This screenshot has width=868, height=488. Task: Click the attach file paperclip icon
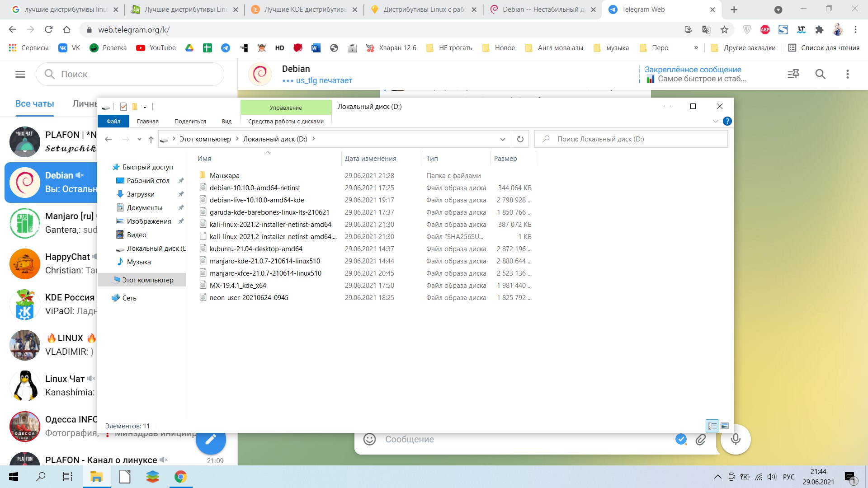700,439
